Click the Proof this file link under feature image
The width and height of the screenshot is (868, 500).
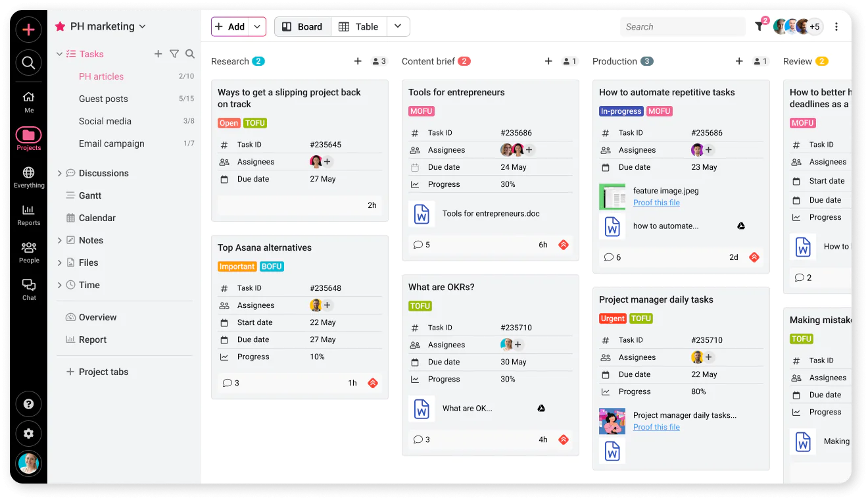pyautogui.click(x=656, y=203)
